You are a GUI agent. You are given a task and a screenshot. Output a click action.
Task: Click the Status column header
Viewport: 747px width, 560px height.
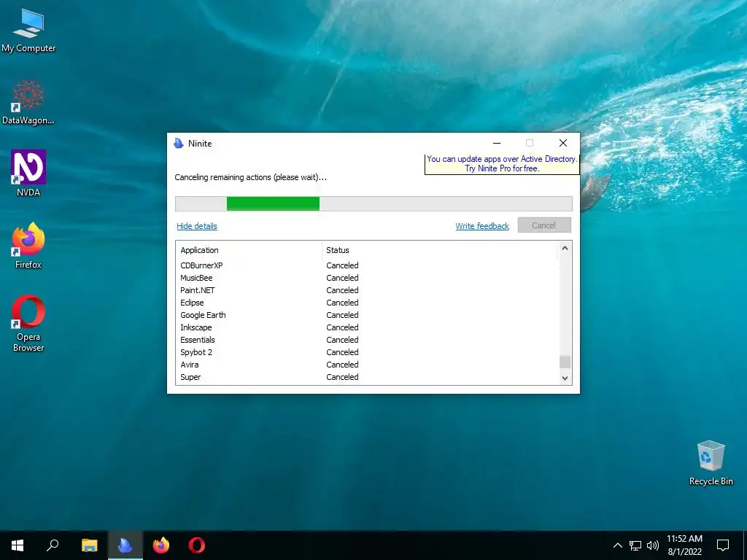pyautogui.click(x=440, y=250)
